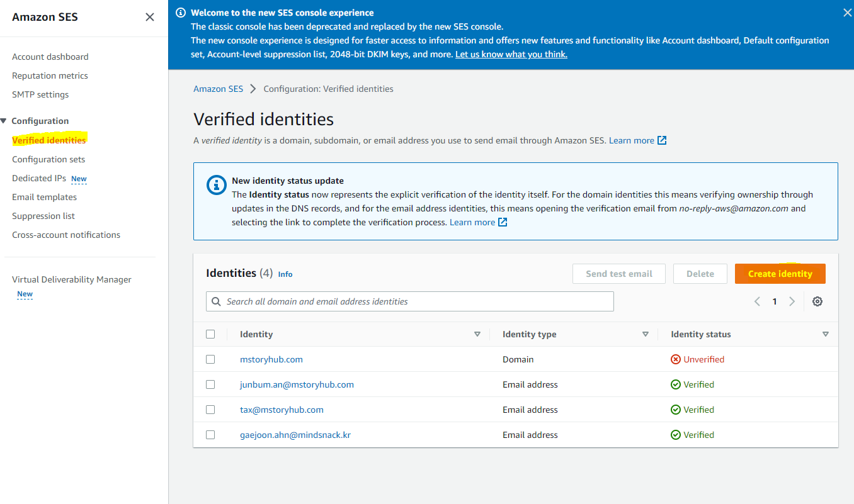Click the Domain cell for mstoryhub.com
Screen dimensions: 854x504
(518, 359)
